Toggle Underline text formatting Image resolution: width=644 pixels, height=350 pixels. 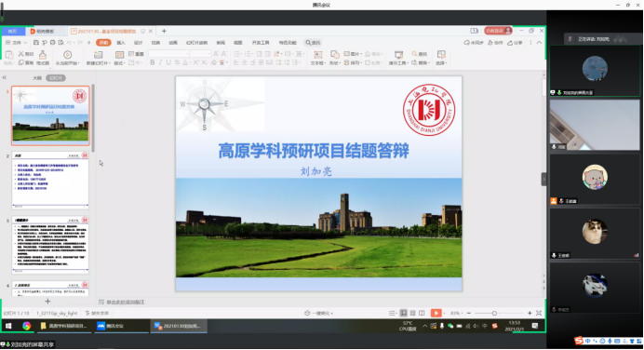(x=168, y=62)
